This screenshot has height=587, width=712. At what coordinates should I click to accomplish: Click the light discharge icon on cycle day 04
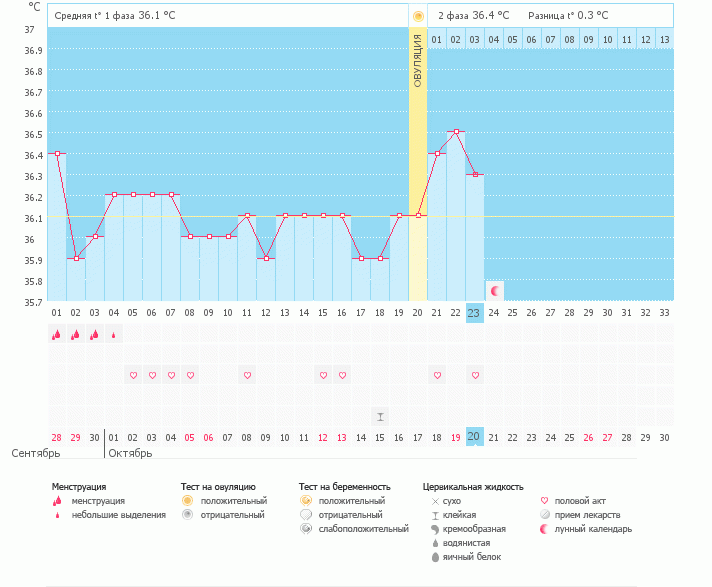click(113, 336)
